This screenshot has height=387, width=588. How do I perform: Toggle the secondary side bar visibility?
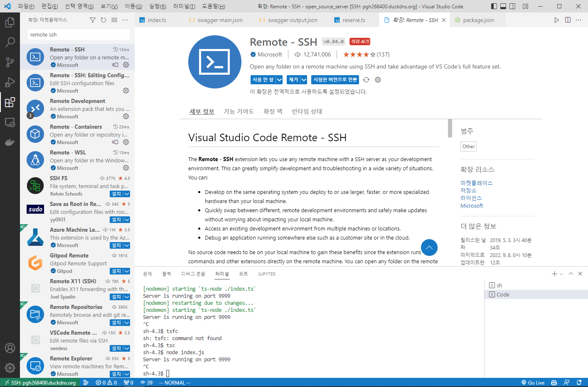click(x=512, y=6)
